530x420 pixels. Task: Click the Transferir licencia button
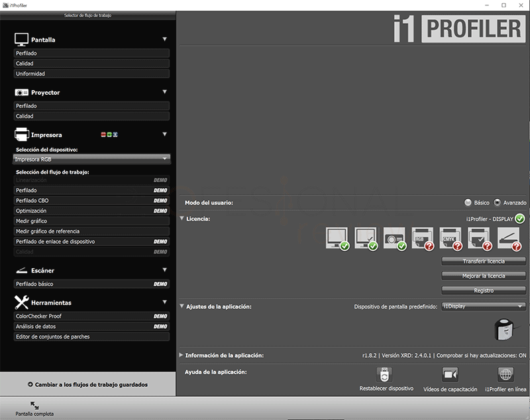click(484, 261)
